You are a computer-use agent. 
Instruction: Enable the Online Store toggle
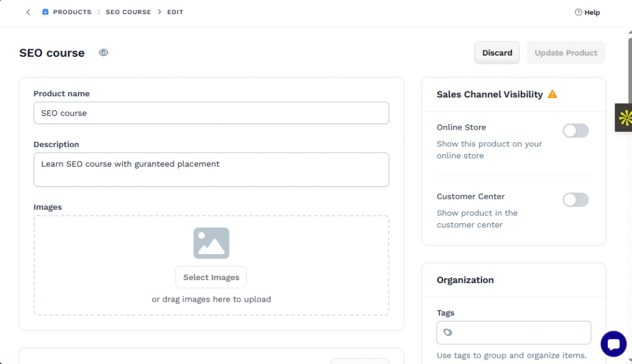(576, 131)
